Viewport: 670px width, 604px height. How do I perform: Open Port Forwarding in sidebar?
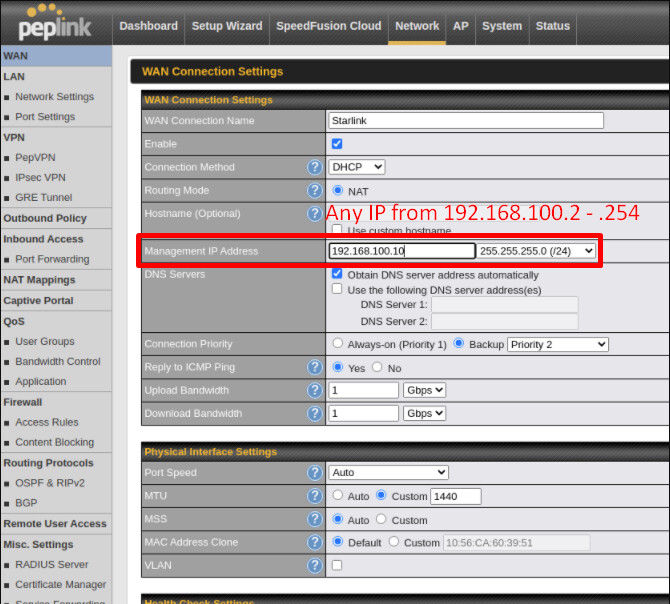point(51,259)
